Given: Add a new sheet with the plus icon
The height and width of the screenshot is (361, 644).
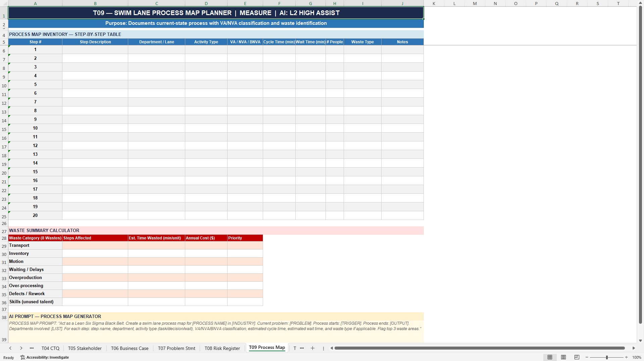Looking at the screenshot, I should tap(312, 348).
